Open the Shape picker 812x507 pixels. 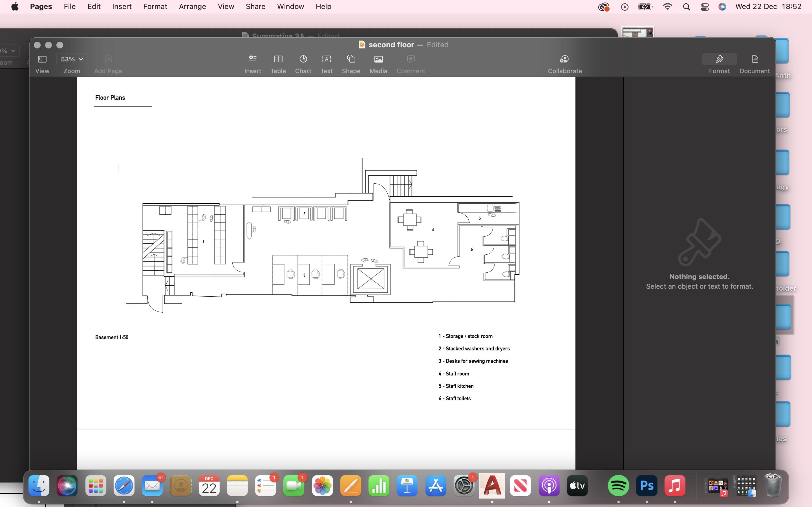(351, 60)
